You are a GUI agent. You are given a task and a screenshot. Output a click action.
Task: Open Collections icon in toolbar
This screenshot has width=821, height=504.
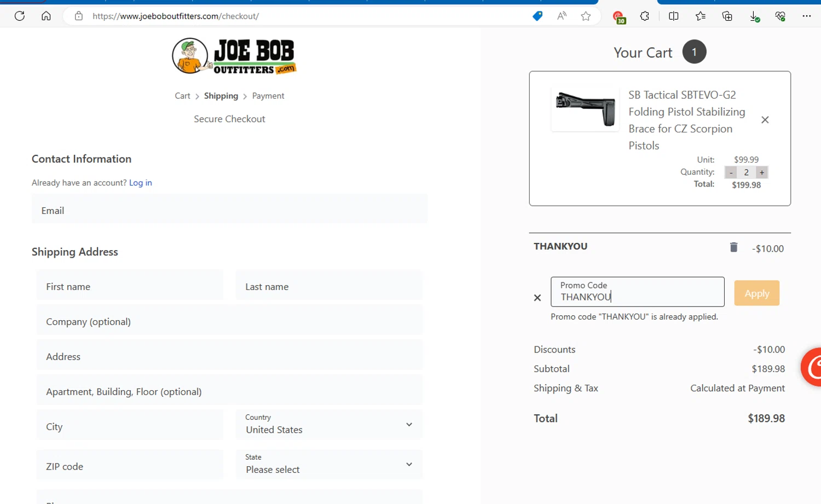[727, 16]
